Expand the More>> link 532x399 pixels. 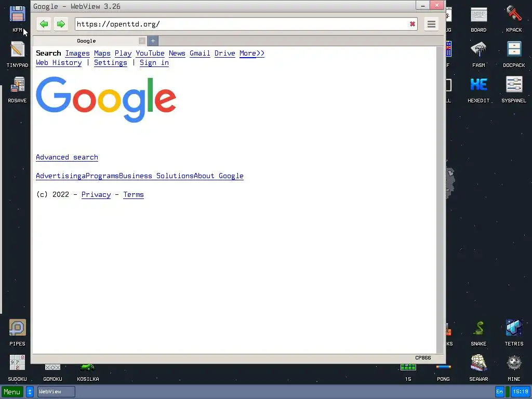(x=252, y=54)
